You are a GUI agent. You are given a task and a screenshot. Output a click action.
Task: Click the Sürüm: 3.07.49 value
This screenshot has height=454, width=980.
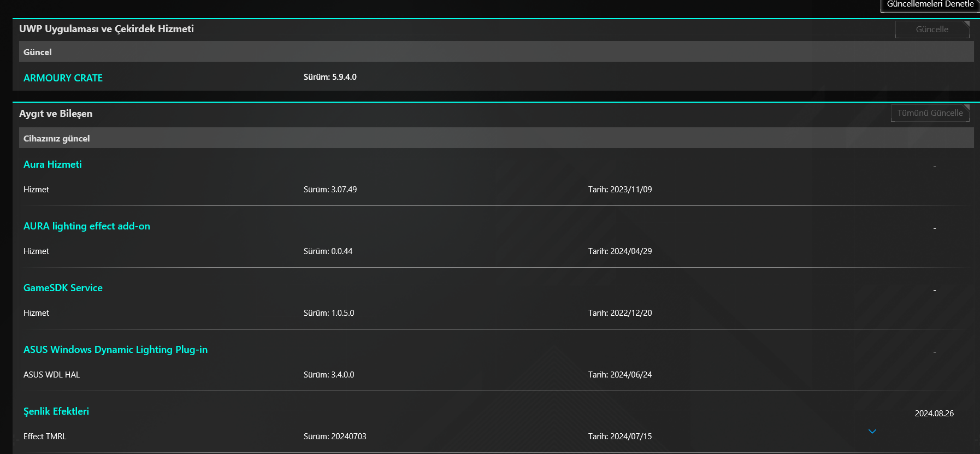click(x=330, y=190)
